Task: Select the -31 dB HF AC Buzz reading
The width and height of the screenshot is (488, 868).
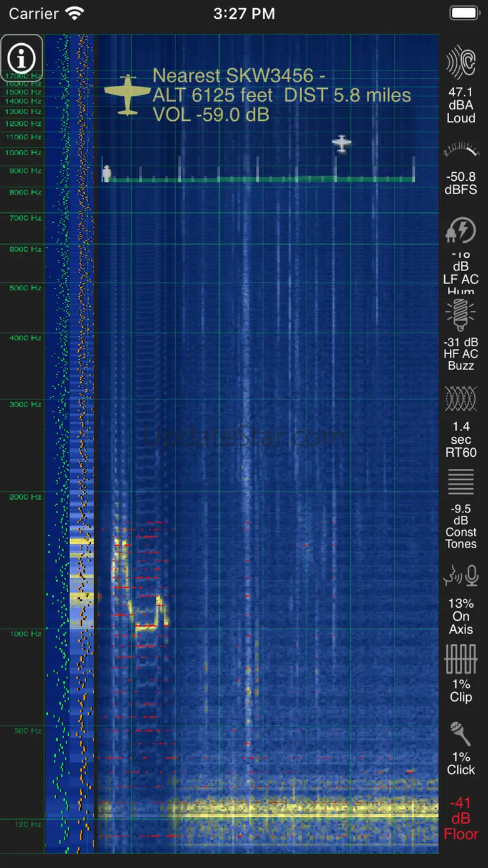Action: (460, 354)
